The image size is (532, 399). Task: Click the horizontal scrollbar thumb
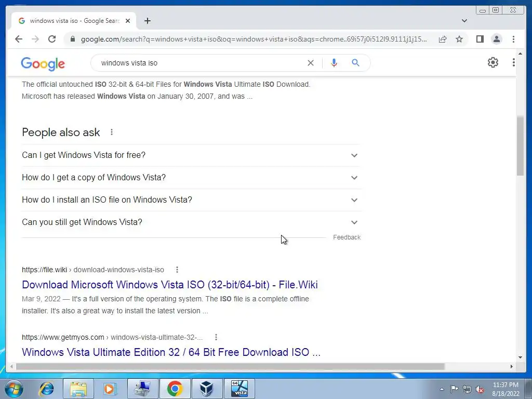[230, 366]
